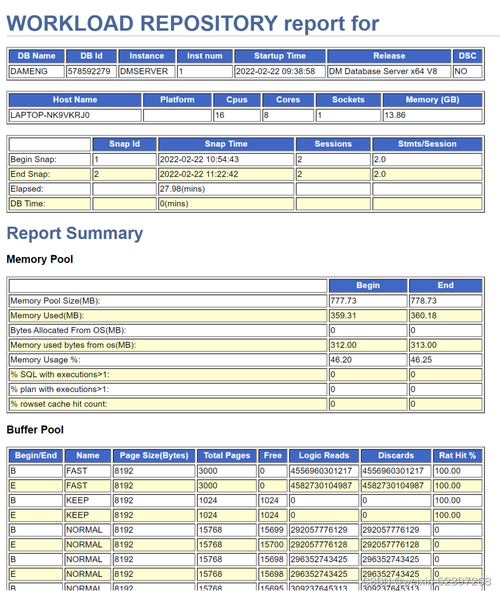Select the Elapsed 27.98(mins) cell
This screenshot has height=591, width=500.
226,189
